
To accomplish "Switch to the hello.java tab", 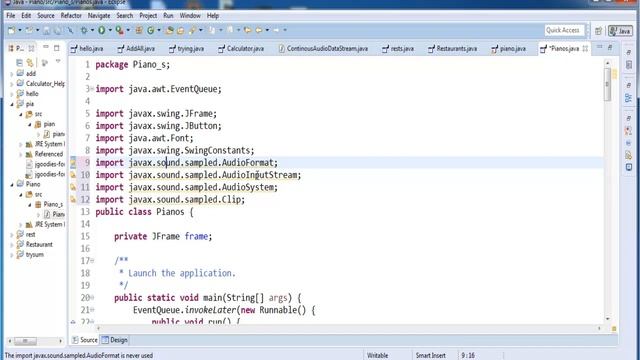I will pyautogui.click(x=87, y=49).
